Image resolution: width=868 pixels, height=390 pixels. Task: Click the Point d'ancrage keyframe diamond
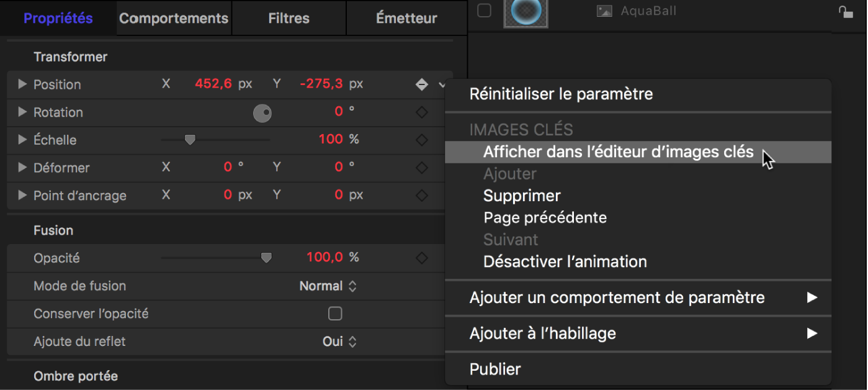(421, 195)
